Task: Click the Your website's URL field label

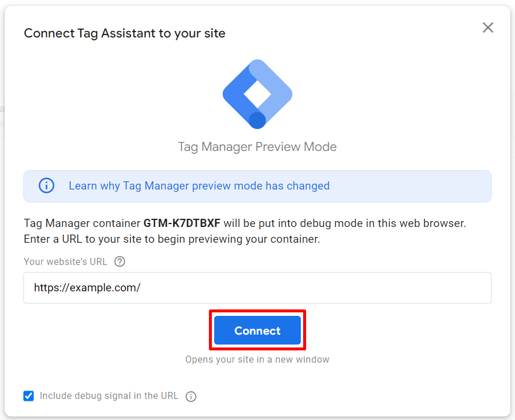Action: [66, 261]
